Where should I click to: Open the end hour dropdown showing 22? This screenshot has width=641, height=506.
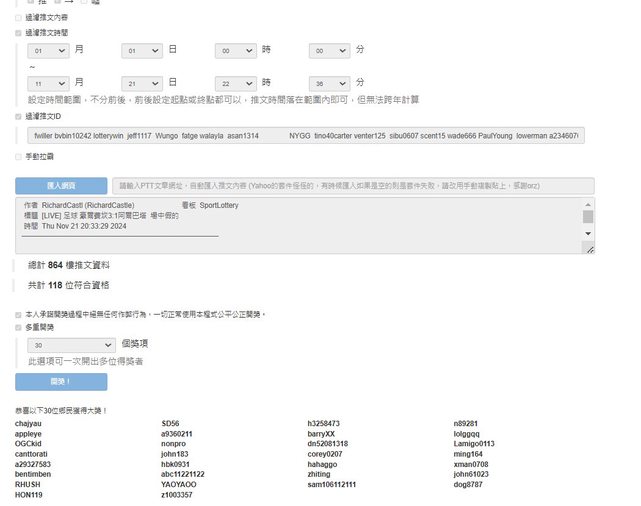click(x=235, y=83)
